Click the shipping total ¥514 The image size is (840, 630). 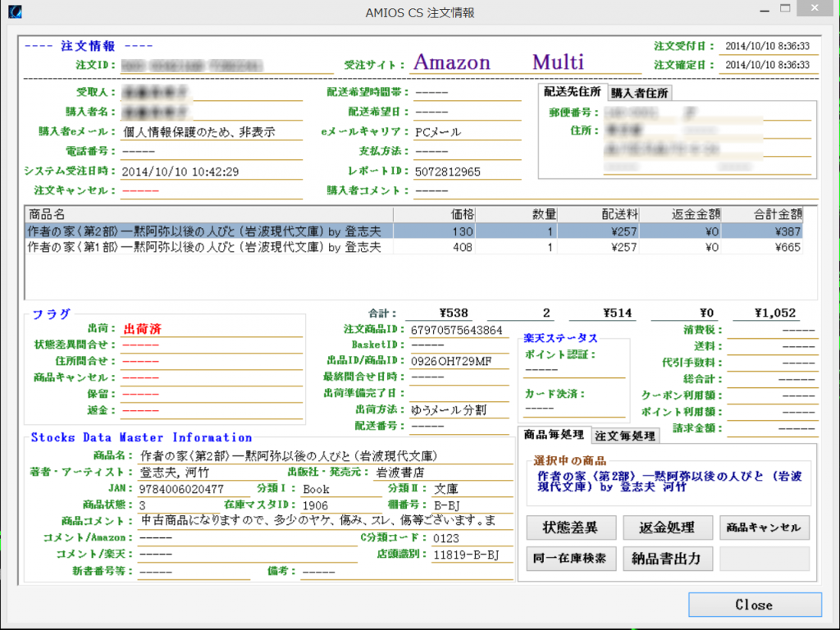pyautogui.click(x=617, y=313)
